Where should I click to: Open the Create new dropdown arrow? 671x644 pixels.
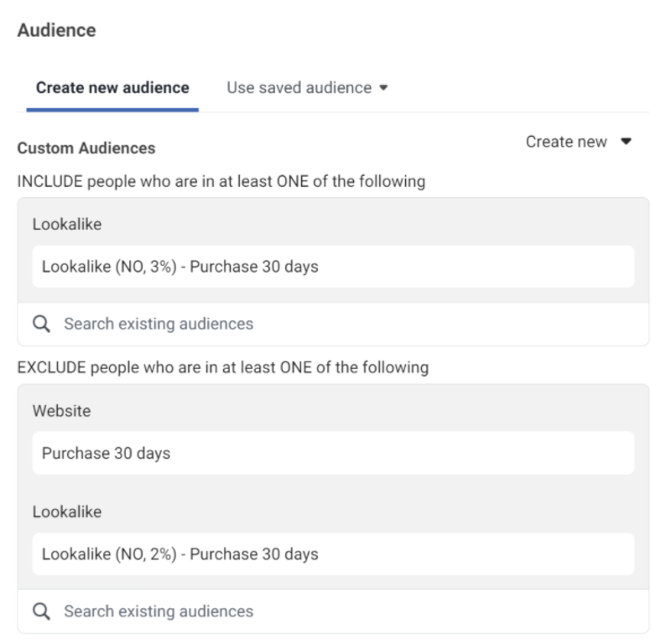point(626,141)
